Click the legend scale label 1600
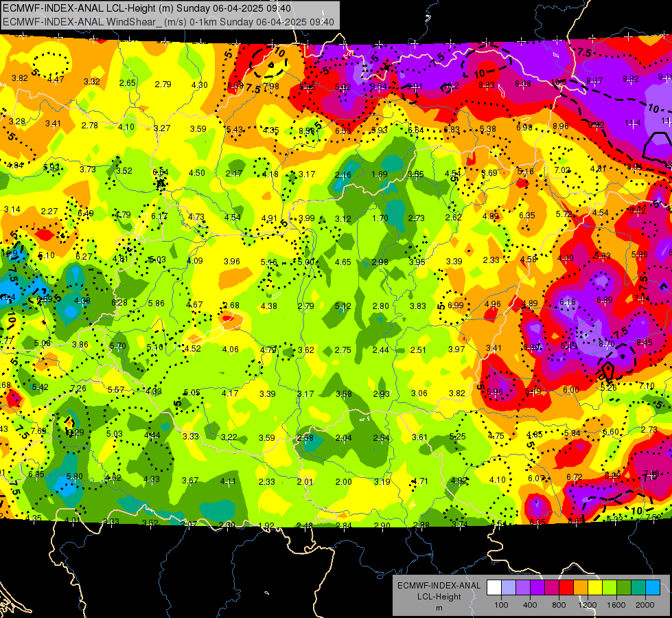This screenshot has height=618, width=672. (616, 605)
